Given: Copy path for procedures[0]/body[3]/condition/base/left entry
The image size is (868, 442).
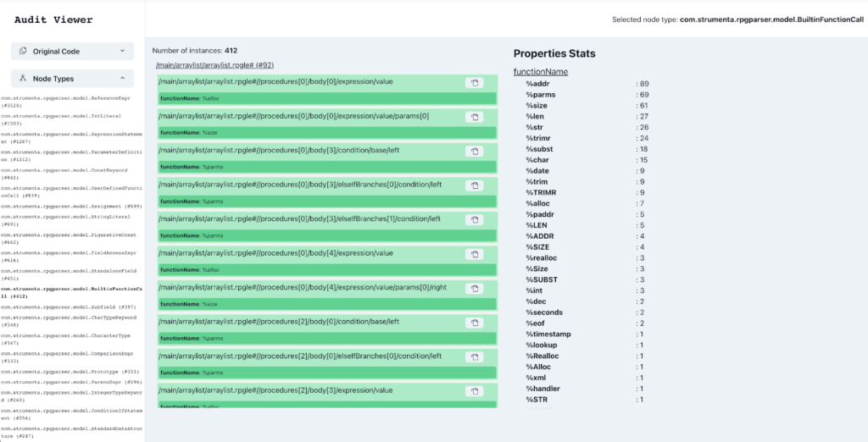Looking at the screenshot, I should (x=476, y=151).
